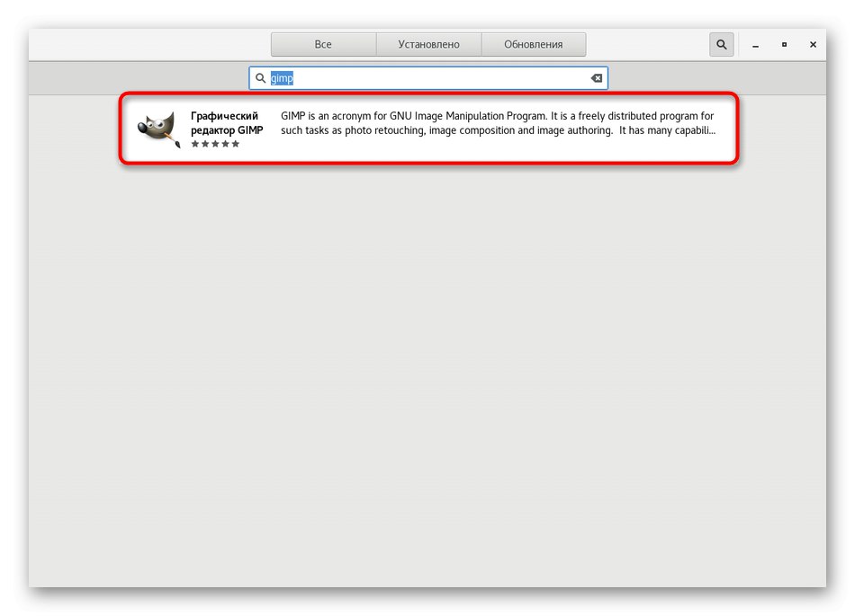Open the GIMP Wilber app icon
The width and height of the screenshot is (855, 616).
coord(158,129)
